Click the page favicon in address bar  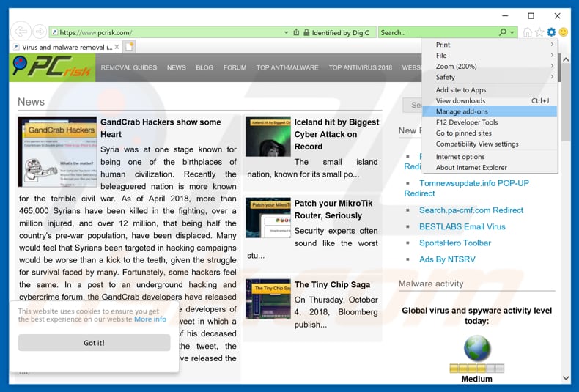55,32
